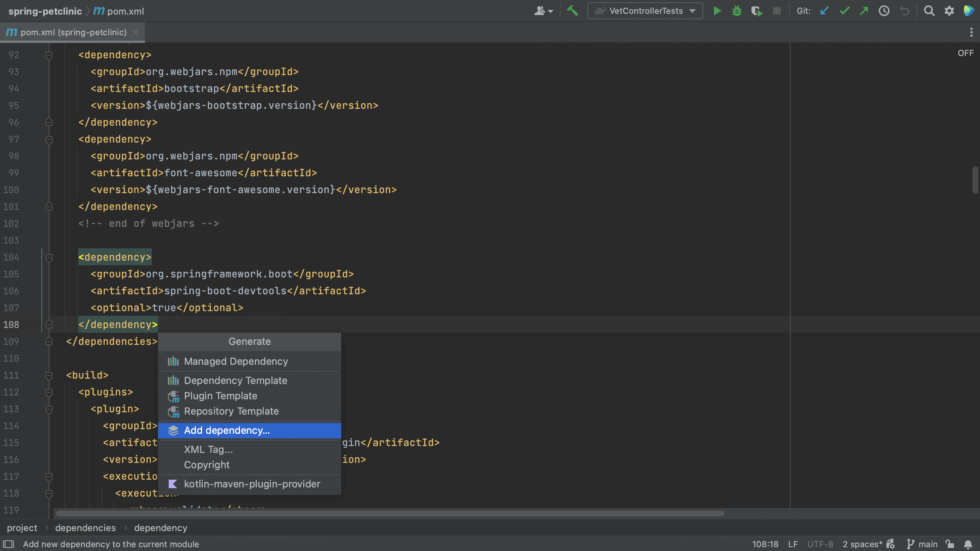The height and width of the screenshot is (551, 980).
Task: Collapse the dependency fold at line 104
Action: (49, 257)
